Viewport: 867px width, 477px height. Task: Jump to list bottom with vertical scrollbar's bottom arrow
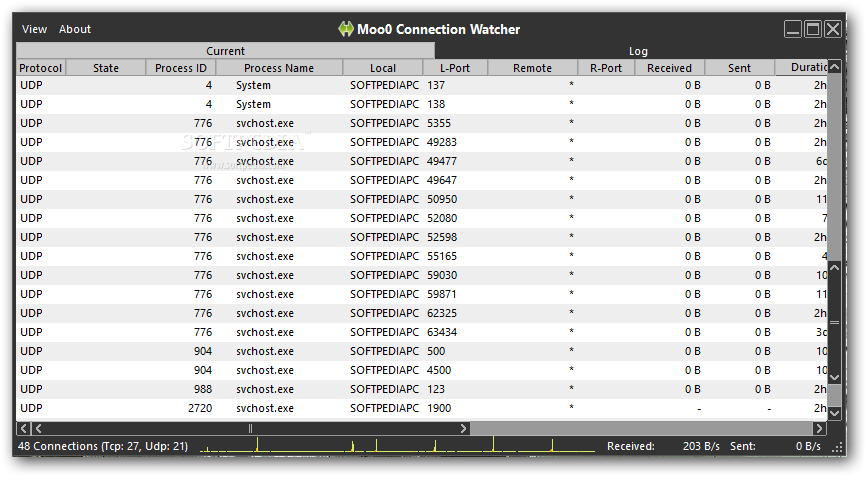(x=834, y=413)
